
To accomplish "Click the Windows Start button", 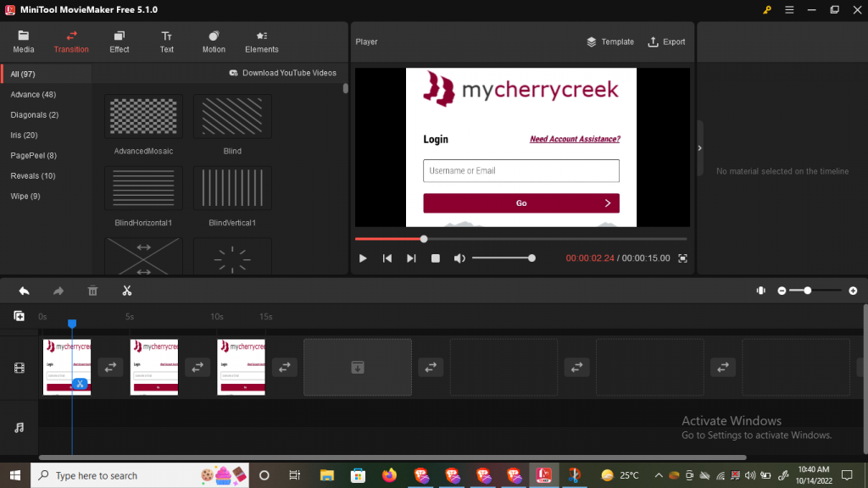I will tap(15, 475).
